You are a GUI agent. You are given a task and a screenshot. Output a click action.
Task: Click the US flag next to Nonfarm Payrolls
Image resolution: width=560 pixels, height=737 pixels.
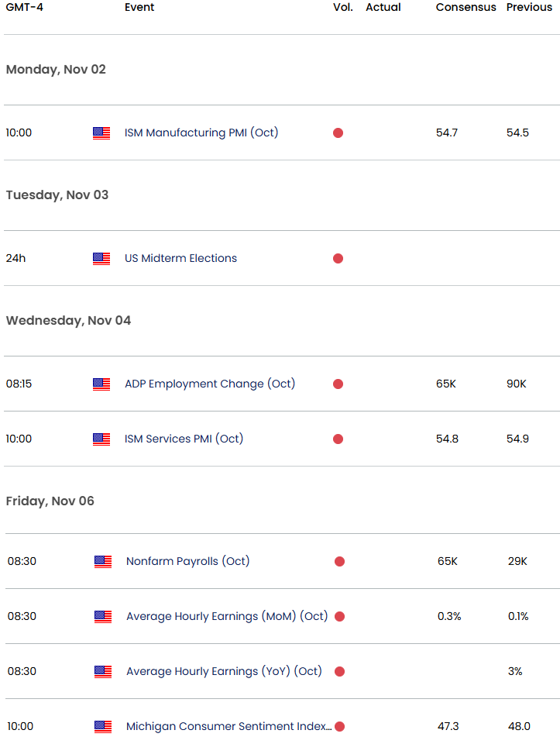click(103, 561)
